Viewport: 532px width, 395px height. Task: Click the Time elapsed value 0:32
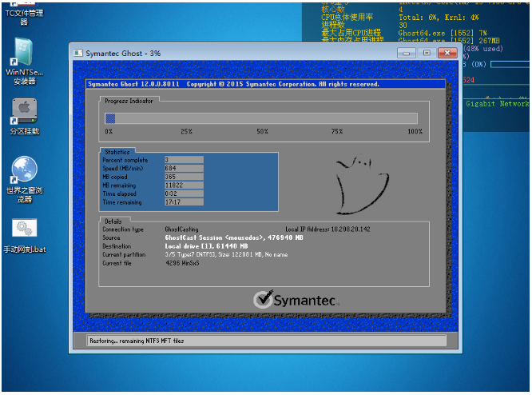point(184,194)
